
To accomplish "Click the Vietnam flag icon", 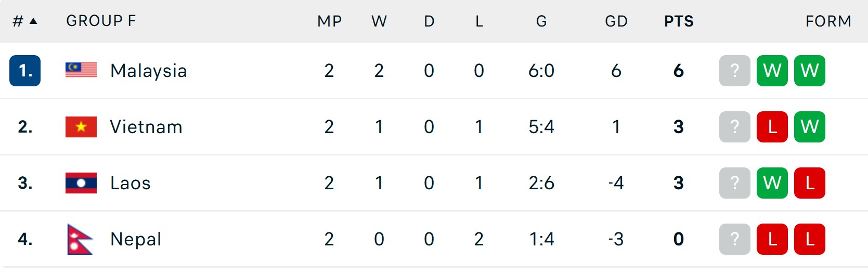I will (x=81, y=127).
